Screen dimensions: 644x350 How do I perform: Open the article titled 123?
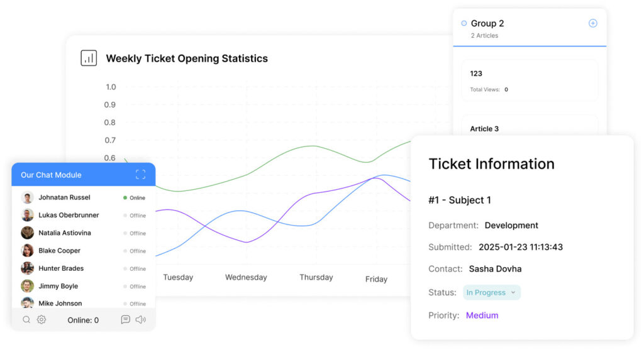(x=530, y=80)
